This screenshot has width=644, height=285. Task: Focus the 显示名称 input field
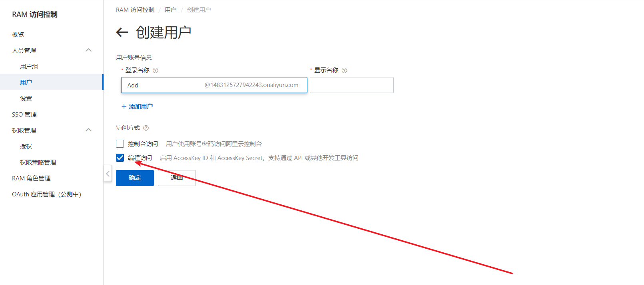352,85
